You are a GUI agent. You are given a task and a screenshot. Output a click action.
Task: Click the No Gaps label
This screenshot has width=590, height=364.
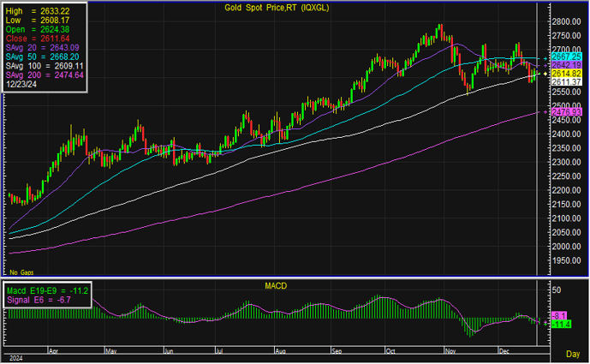[20, 271]
